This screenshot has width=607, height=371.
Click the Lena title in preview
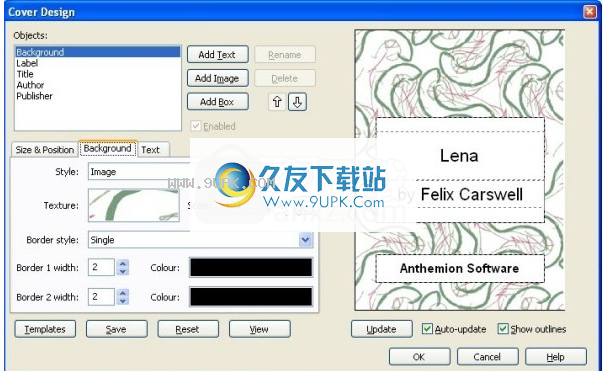tap(459, 156)
